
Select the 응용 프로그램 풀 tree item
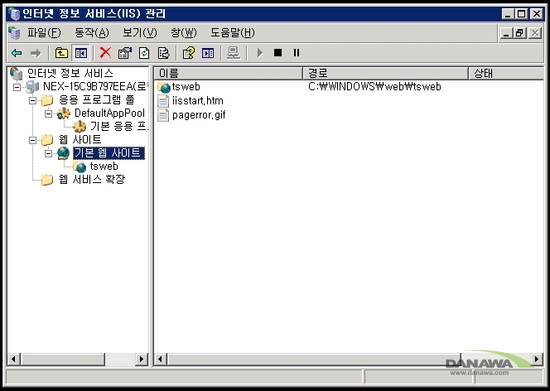pos(96,100)
